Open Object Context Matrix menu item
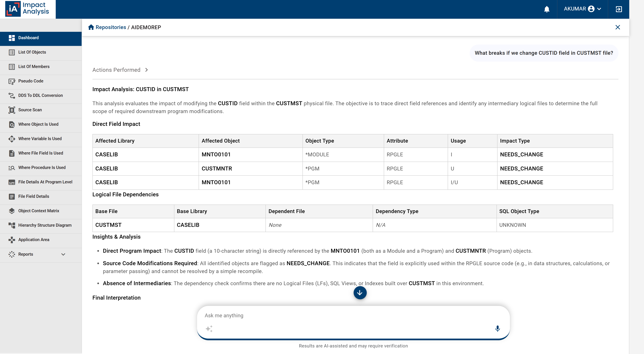 coord(41,211)
